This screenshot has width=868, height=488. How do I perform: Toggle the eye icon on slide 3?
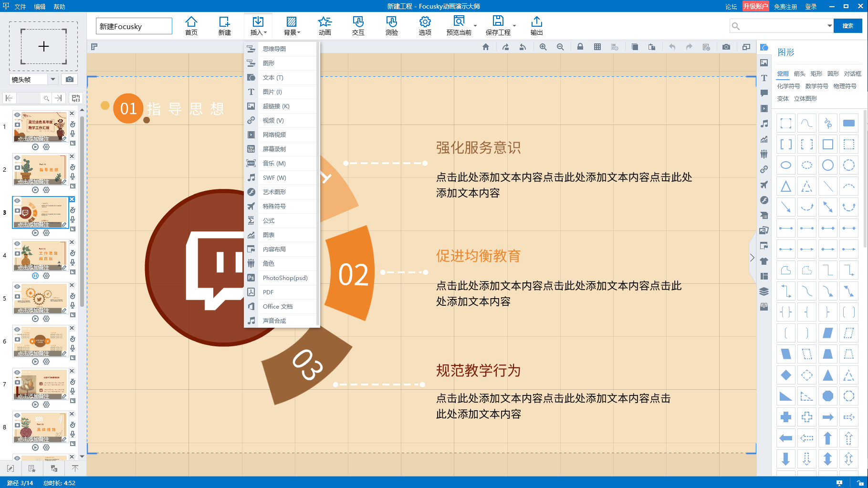coord(17,201)
